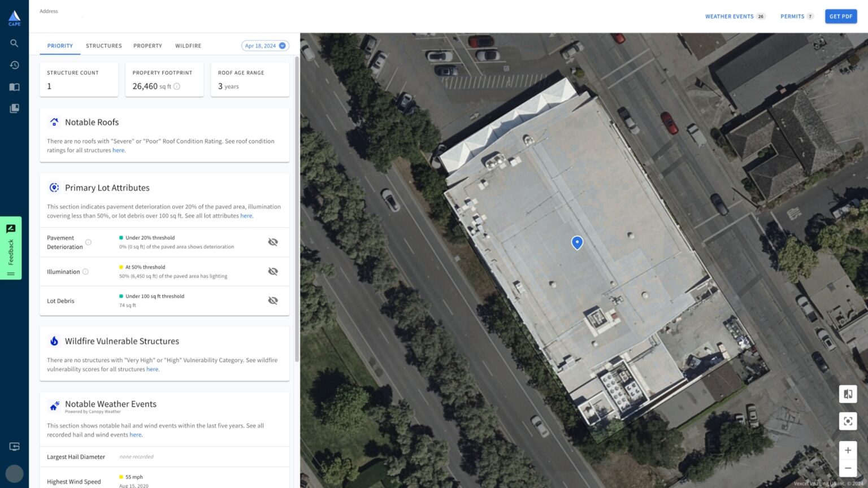Open the library collection icon in sidebar
This screenshot has width=868, height=488.
click(x=14, y=108)
